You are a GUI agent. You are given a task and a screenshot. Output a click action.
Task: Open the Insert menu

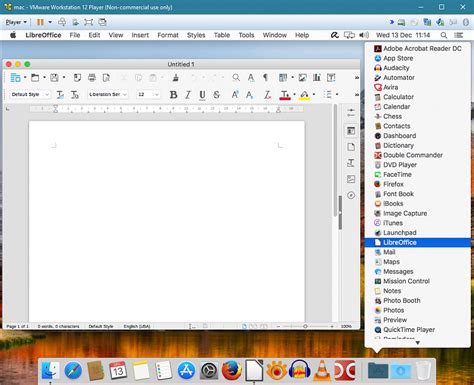coord(140,35)
